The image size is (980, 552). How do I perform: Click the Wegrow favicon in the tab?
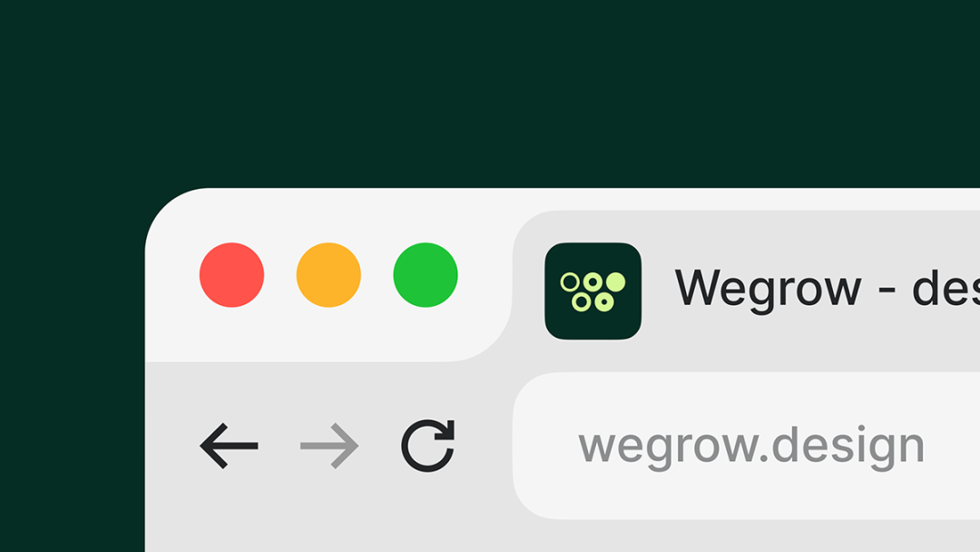(x=593, y=291)
